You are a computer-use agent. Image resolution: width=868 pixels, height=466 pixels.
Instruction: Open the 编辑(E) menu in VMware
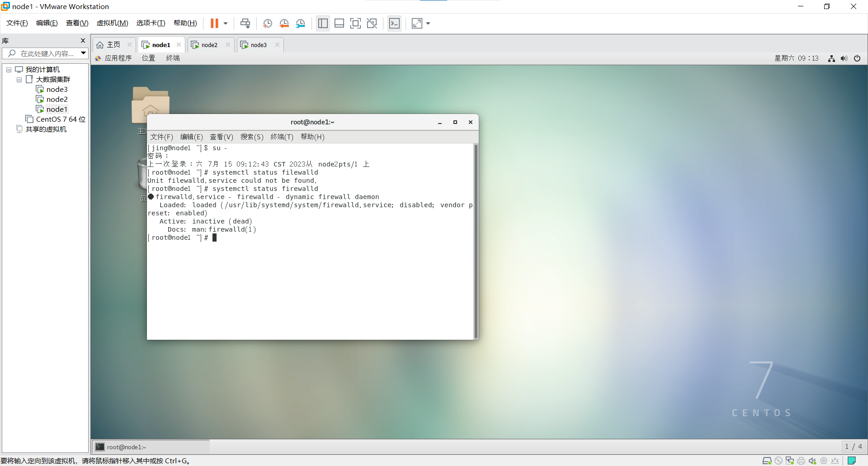click(47, 23)
